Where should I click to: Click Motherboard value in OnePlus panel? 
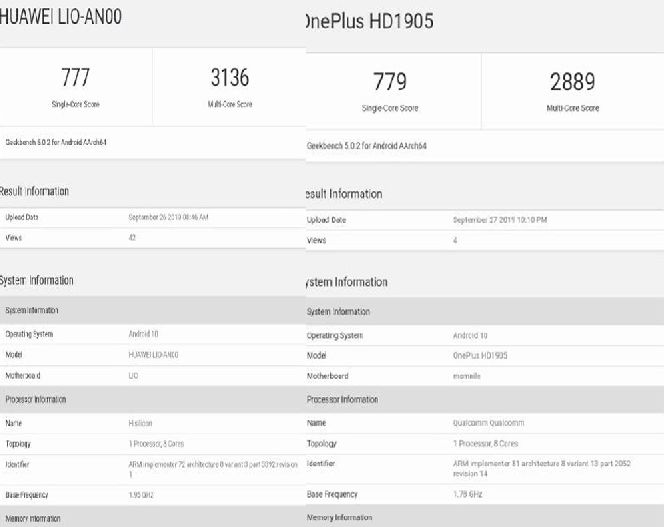click(x=466, y=376)
